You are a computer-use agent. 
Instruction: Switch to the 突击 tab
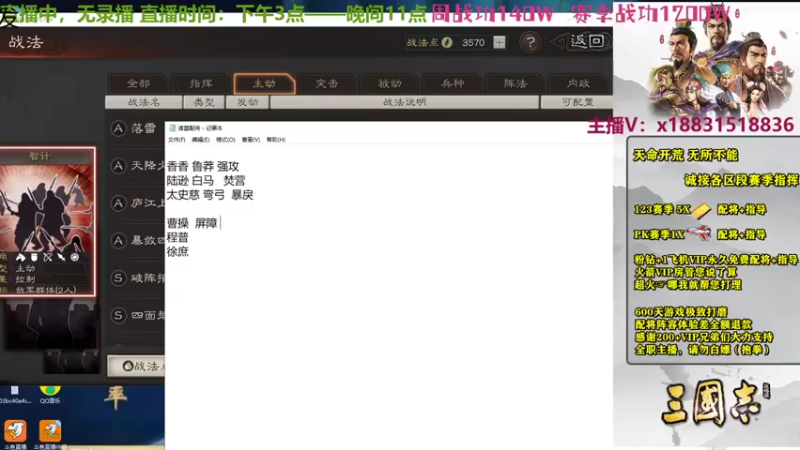[x=327, y=84]
